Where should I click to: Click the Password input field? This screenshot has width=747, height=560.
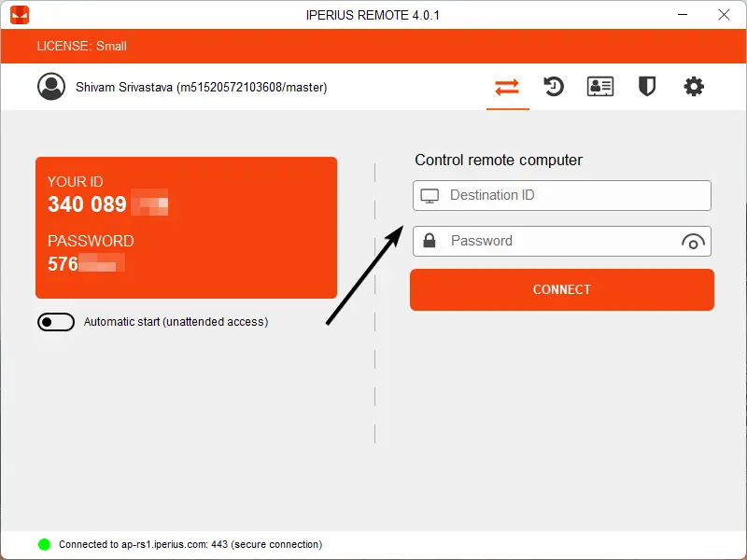click(x=562, y=241)
